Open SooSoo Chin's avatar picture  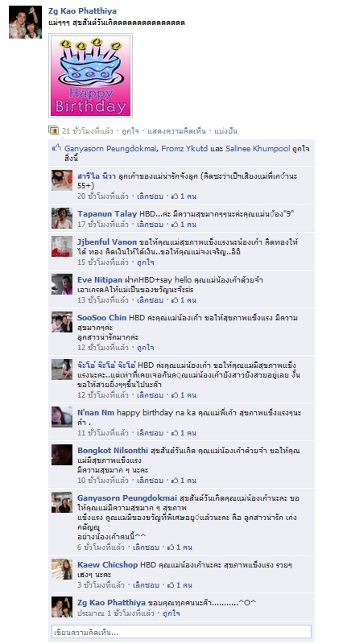click(62, 322)
